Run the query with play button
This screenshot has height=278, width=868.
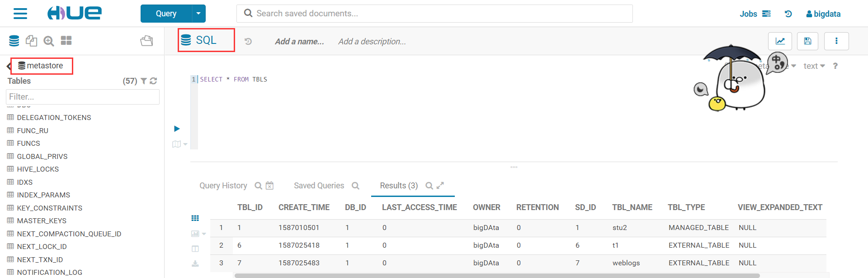click(177, 129)
